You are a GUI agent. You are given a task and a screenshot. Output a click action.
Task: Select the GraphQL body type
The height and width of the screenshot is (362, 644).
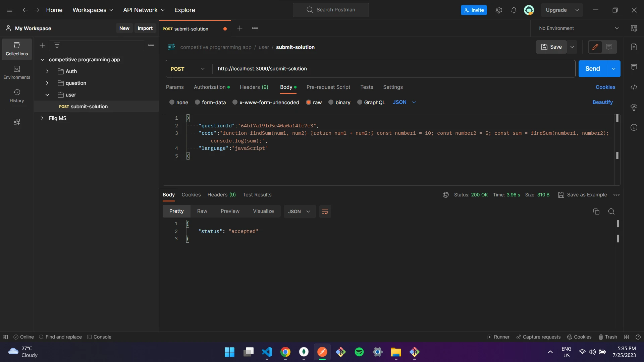360,102
